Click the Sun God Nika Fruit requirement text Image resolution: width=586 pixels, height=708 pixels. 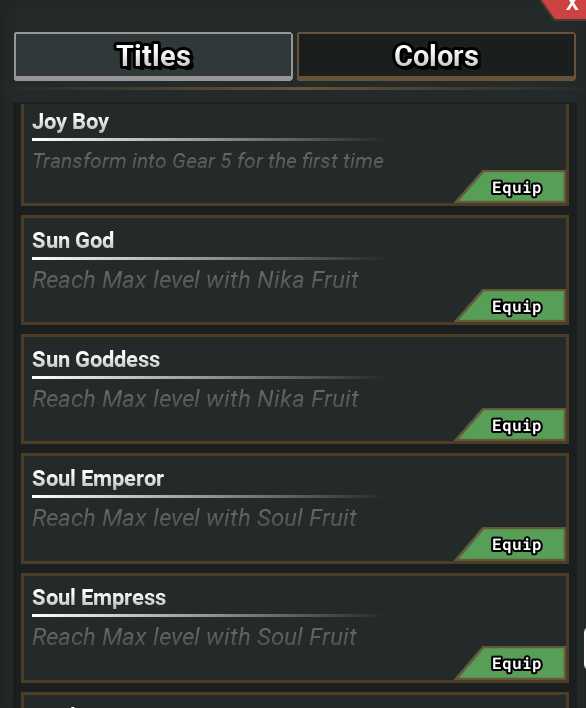(x=195, y=280)
